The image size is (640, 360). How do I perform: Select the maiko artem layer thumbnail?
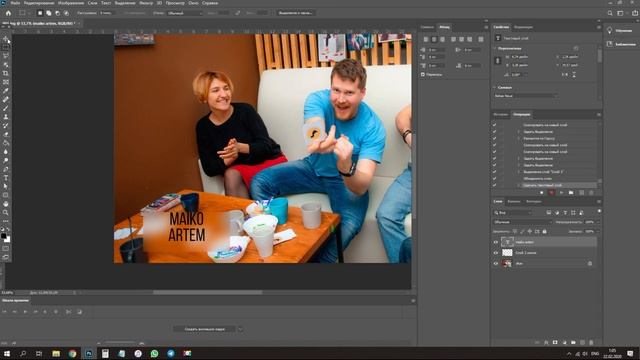tap(507, 242)
